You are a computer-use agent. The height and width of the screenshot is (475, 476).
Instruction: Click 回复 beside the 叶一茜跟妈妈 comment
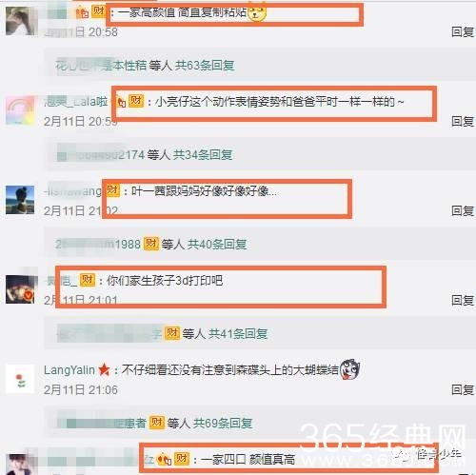463,210
